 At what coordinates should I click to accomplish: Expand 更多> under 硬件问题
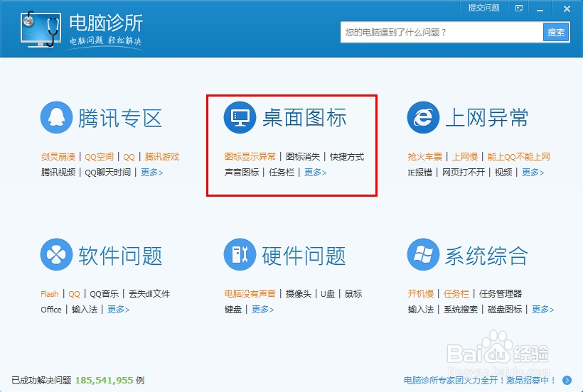262,309
